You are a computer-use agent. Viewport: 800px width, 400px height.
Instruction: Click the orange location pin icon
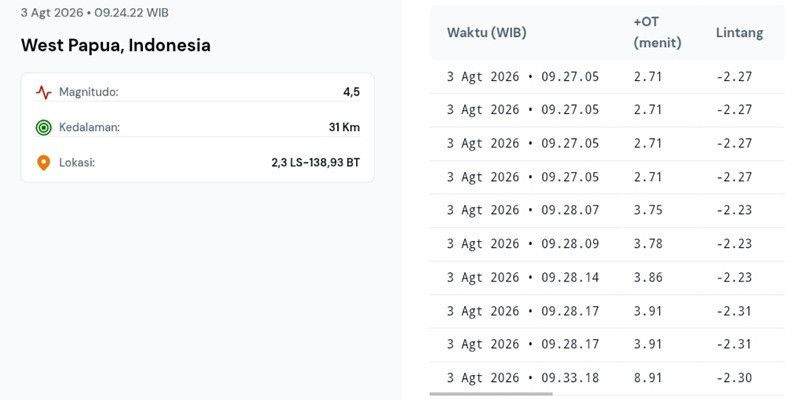click(x=44, y=163)
